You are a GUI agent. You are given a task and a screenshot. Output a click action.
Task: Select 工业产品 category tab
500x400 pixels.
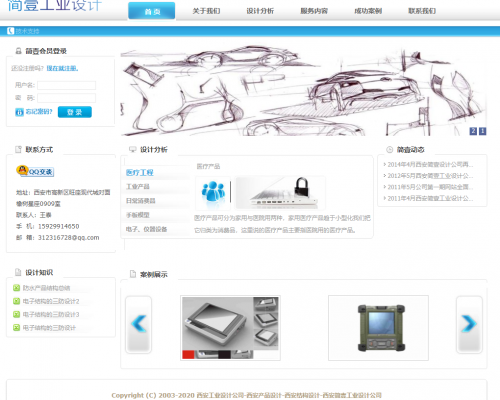click(x=138, y=187)
